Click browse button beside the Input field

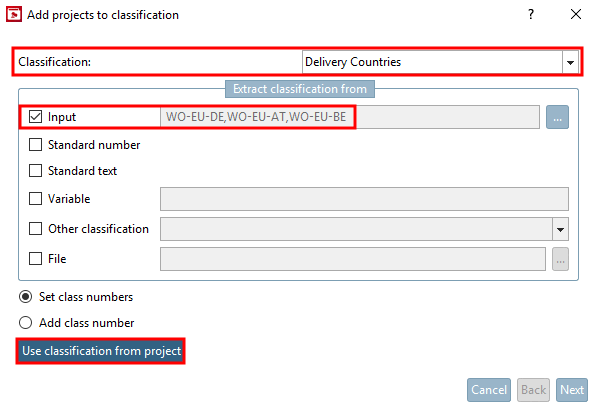[x=557, y=117]
